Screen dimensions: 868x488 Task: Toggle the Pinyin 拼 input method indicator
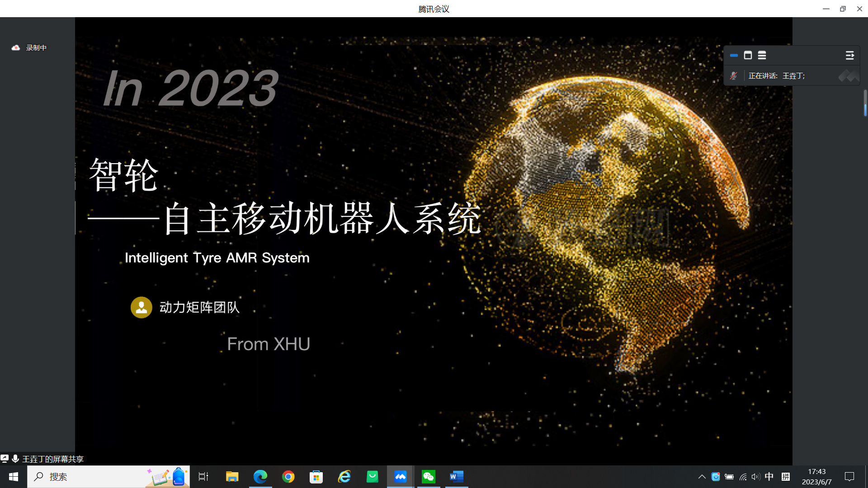[786, 477]
